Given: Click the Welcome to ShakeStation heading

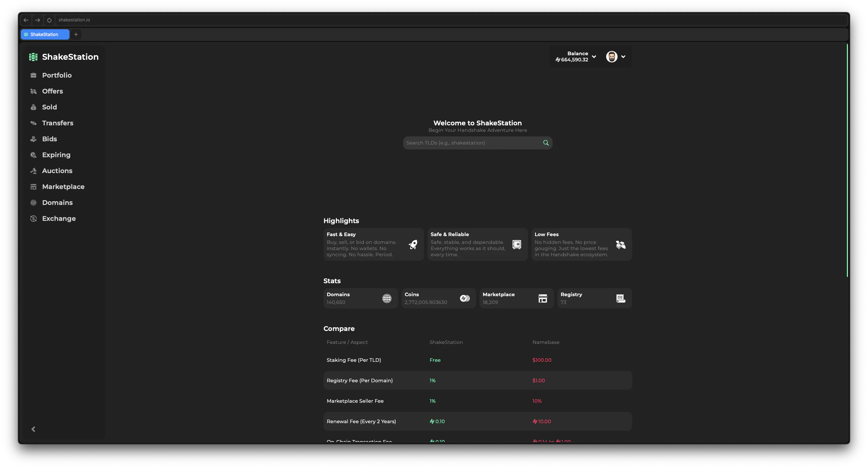Looking at the screenshot, I should click(x=478, y=123).
